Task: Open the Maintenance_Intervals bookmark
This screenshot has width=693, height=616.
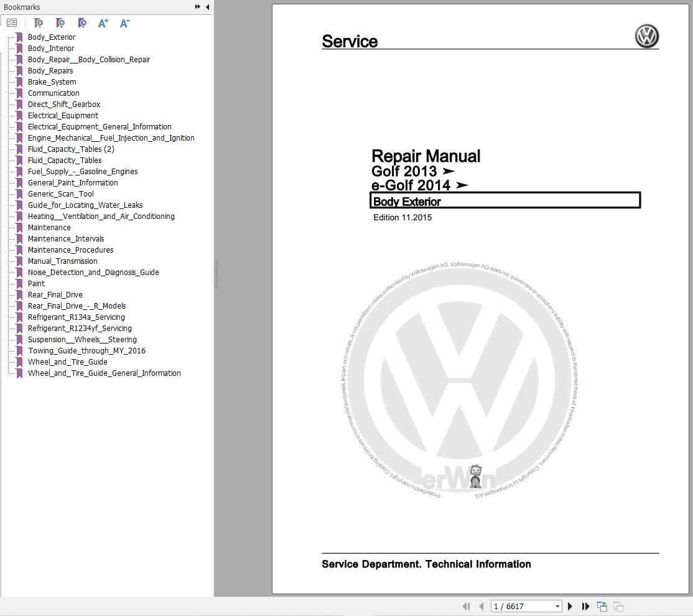Action: tap(66, 239)
